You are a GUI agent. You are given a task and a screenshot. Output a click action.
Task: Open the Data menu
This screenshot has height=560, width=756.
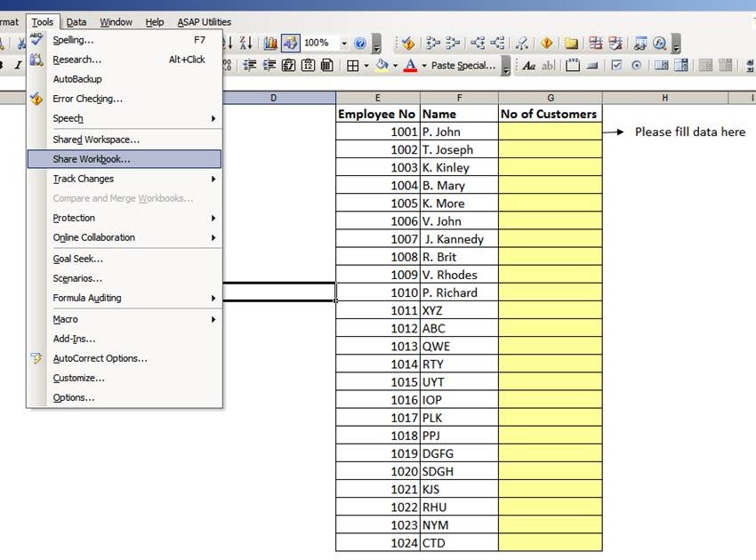[x=76, y=21]
